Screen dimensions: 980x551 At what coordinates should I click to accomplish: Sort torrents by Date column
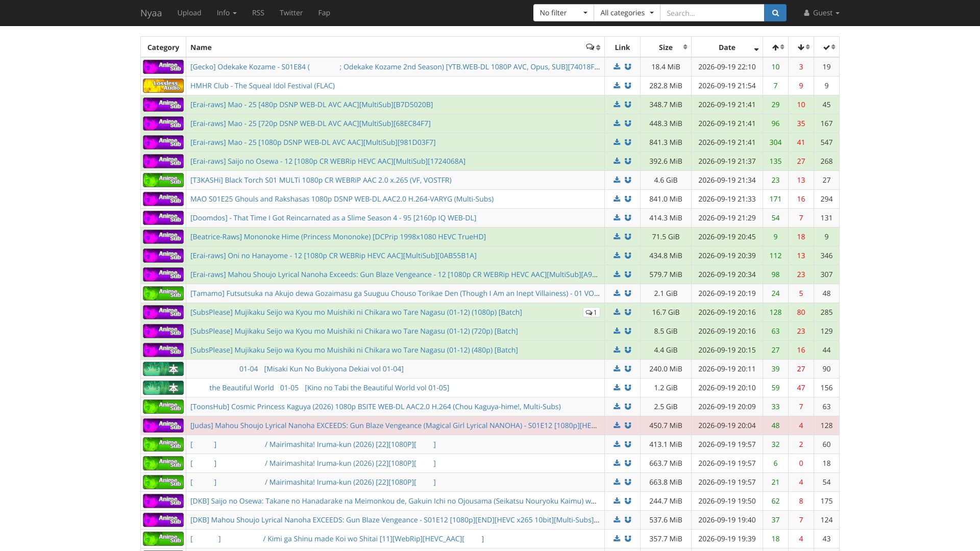[727, 47]
